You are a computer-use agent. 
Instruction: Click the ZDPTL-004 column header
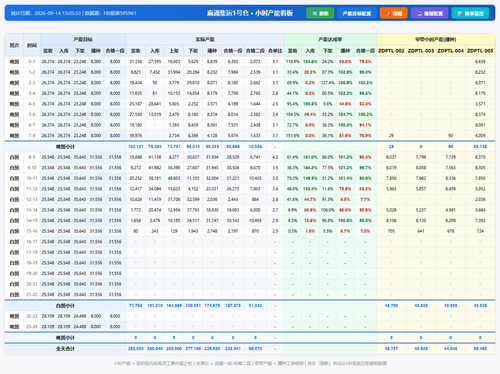click(x=450, y=51)
